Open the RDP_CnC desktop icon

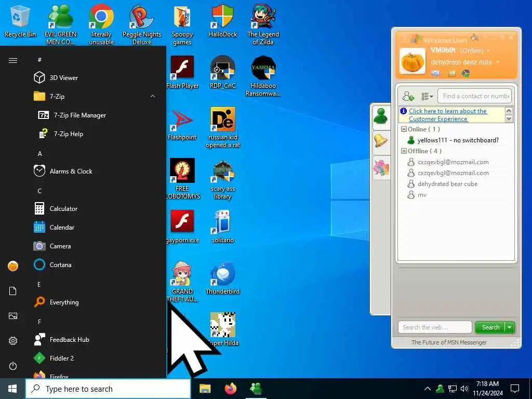[x=222, y=72]
